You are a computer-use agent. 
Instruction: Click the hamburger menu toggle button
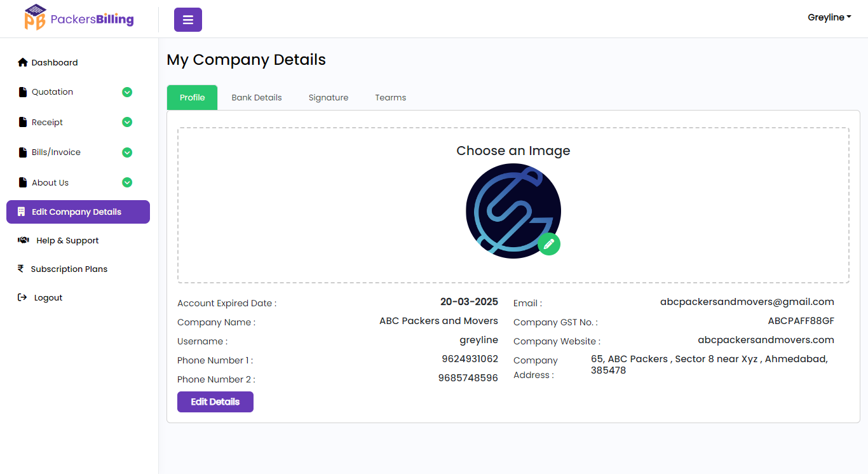tap(187, 20)
